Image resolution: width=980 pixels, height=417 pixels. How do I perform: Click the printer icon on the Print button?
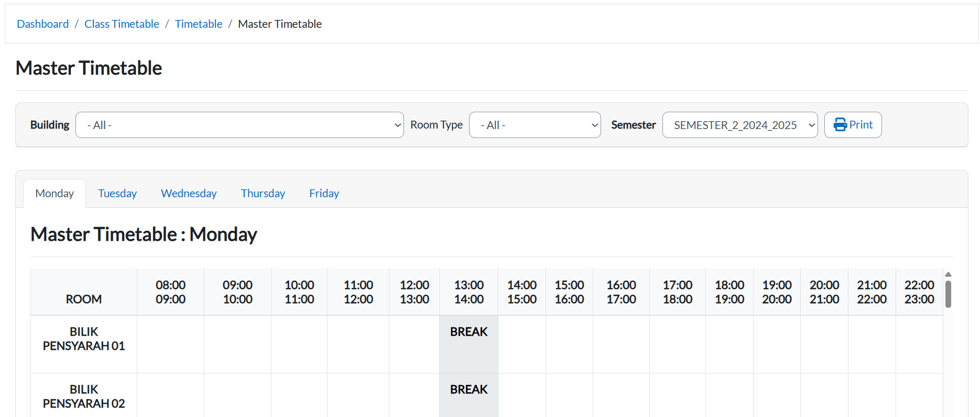coord(840,125)
